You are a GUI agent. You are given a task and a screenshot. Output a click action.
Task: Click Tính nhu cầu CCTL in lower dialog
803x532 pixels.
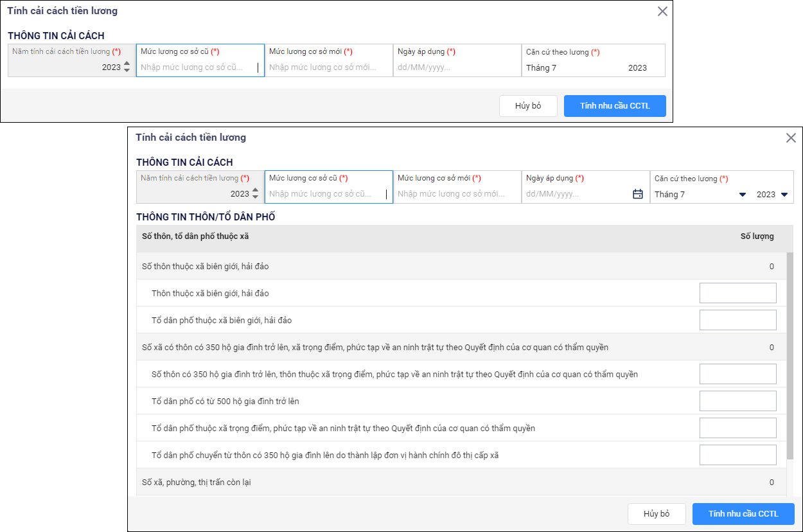pos(743,514)
